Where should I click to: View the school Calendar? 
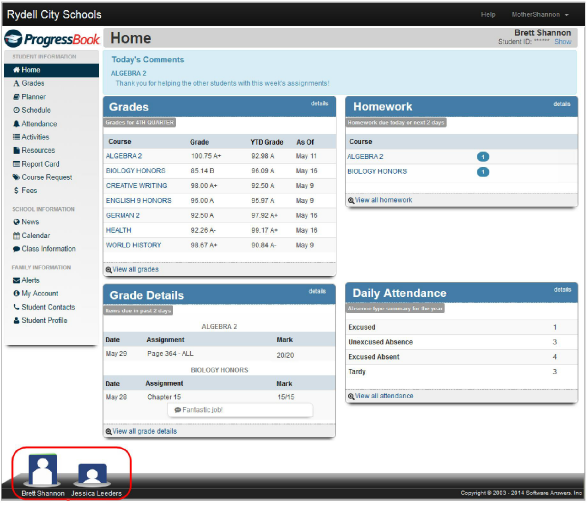(x=31, y=236)
